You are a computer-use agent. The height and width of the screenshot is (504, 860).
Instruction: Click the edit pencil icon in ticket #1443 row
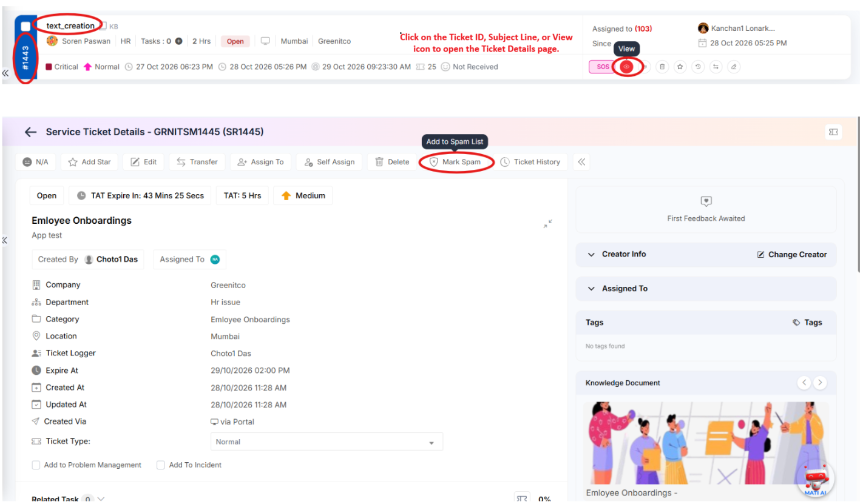click(x=734, y=67)
